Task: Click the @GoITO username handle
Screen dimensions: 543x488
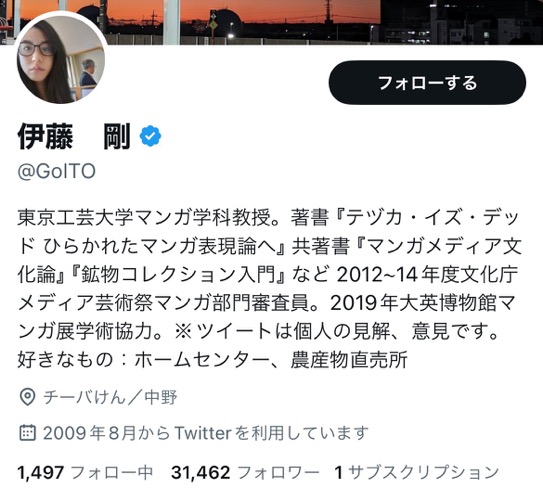Action: pos(56,171)
